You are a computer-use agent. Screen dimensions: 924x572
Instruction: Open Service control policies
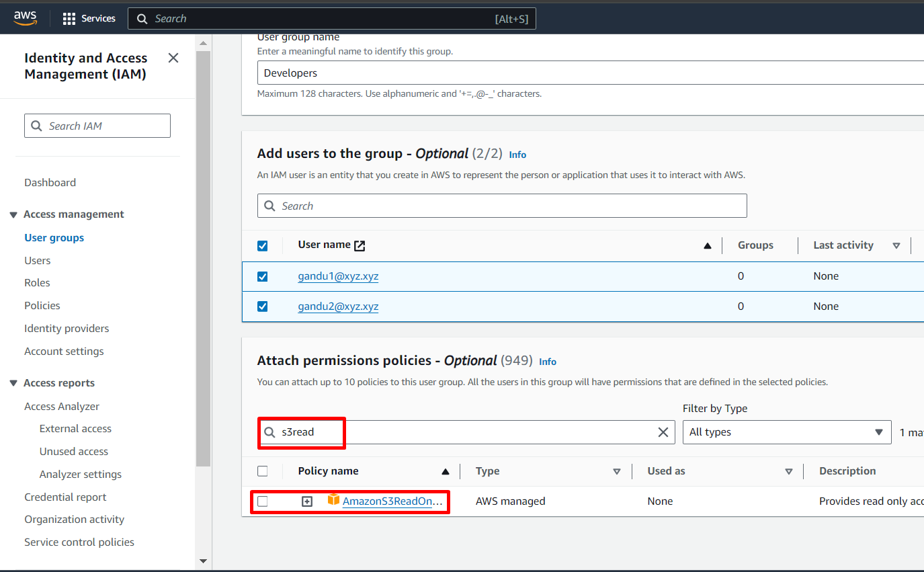point(79,542)
